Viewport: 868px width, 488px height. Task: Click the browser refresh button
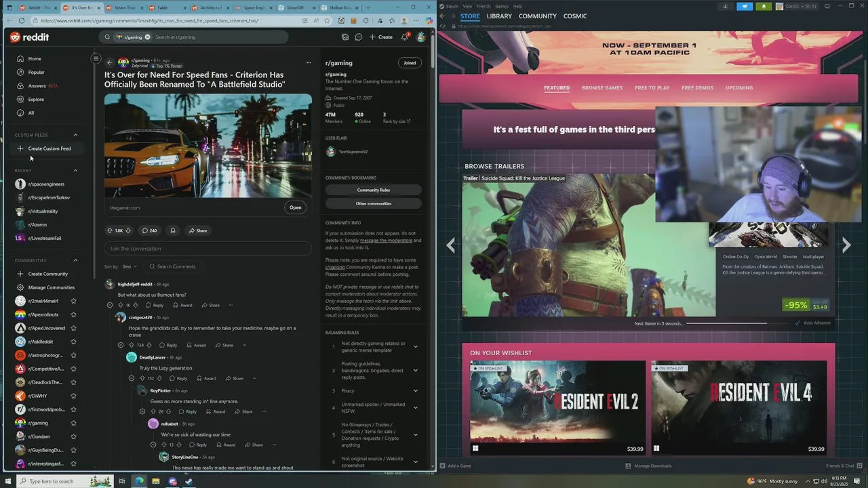pyautogui.click(x=22, y=20)
